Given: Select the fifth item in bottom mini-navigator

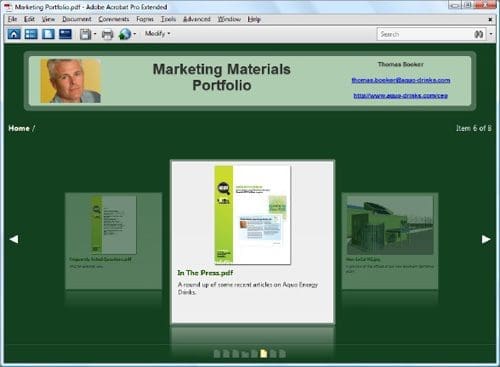Looking at the screenshot, I should tap(254, 354).
